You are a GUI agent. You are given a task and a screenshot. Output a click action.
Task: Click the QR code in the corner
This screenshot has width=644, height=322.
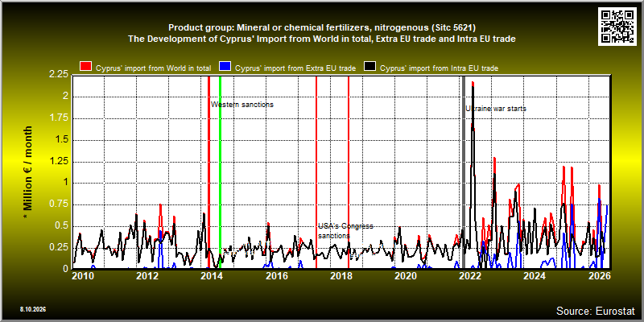[619, 26]
